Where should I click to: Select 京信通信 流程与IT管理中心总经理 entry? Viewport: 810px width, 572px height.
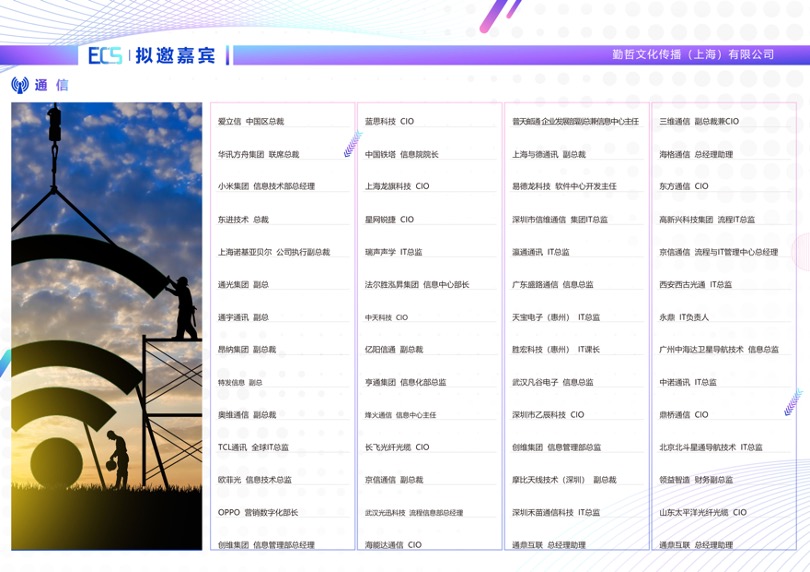[x=719, y=252]
